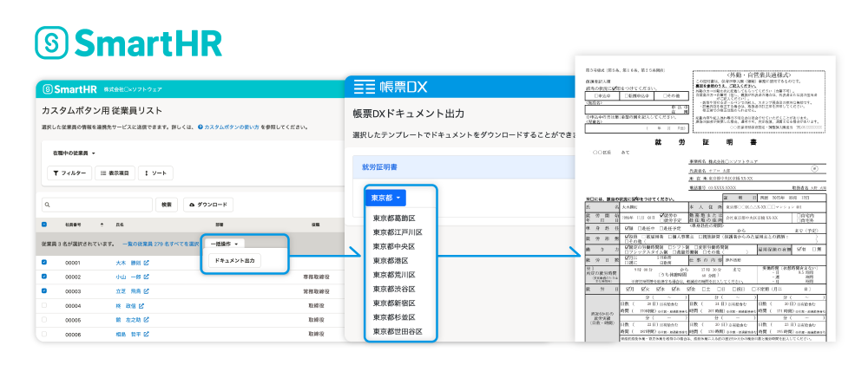
Task: Uncheck the checkbox for employee 00003
Action: tap(44, 291)
